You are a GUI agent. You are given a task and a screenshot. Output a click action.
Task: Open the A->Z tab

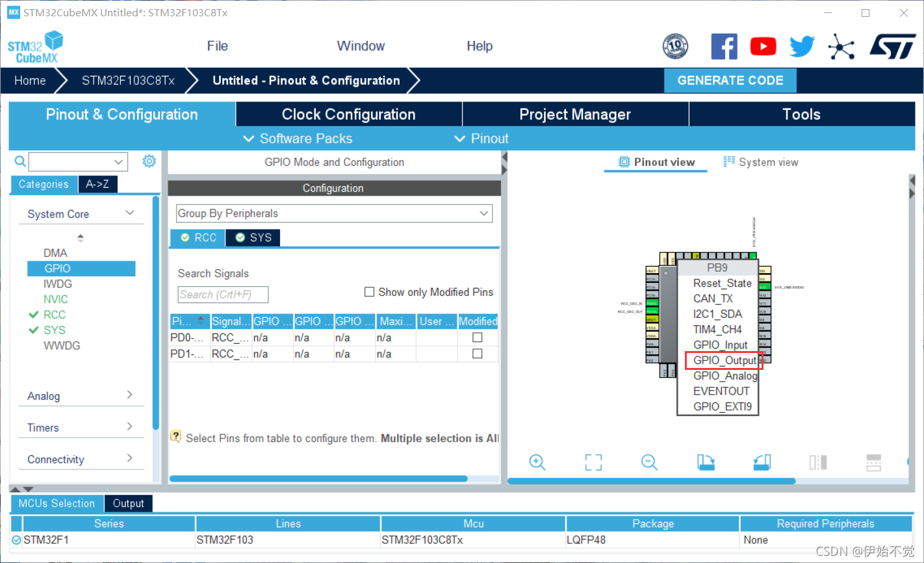pyautogui.click(x=97, y=184)
